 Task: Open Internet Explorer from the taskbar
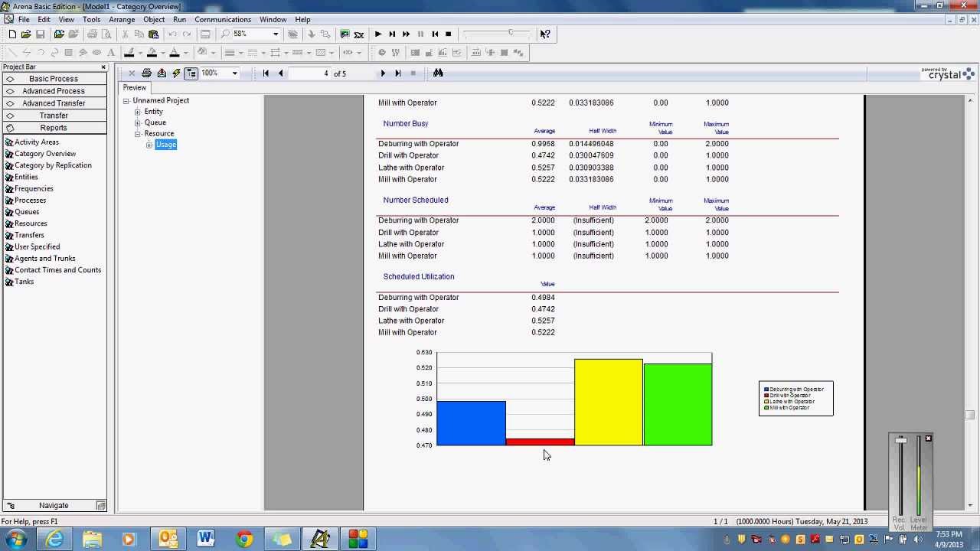(x=54, y=540)
